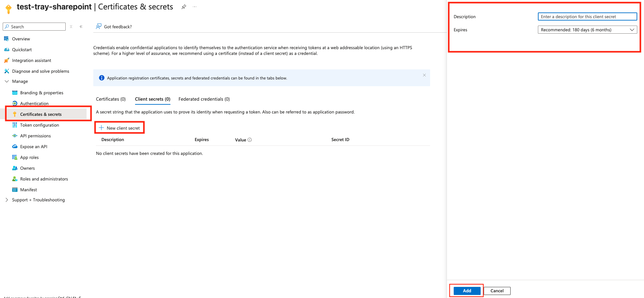Click the Quickstart cloud icon
This screenshot has width=644, height=298.
(x=6, y=49)
